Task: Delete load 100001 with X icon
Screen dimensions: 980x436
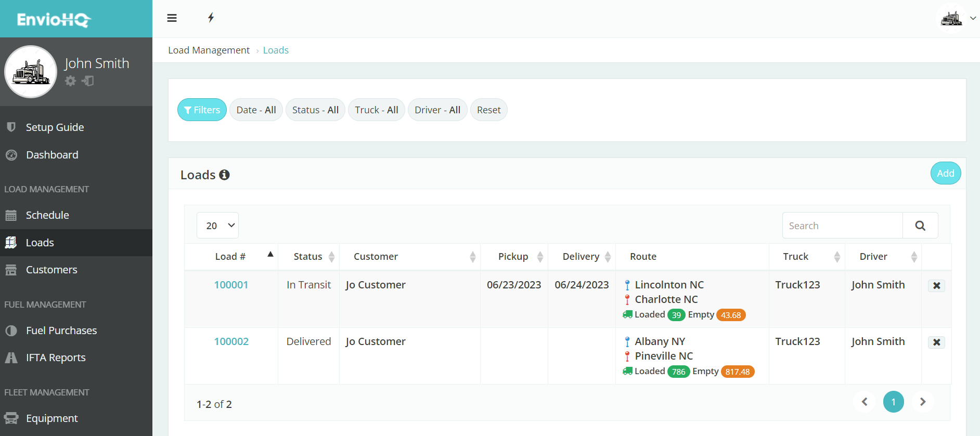Action: (936, 286)
